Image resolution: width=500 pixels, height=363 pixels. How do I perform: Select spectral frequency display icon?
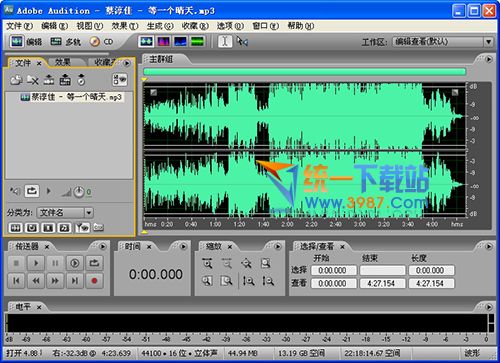(x=163, y=42)
